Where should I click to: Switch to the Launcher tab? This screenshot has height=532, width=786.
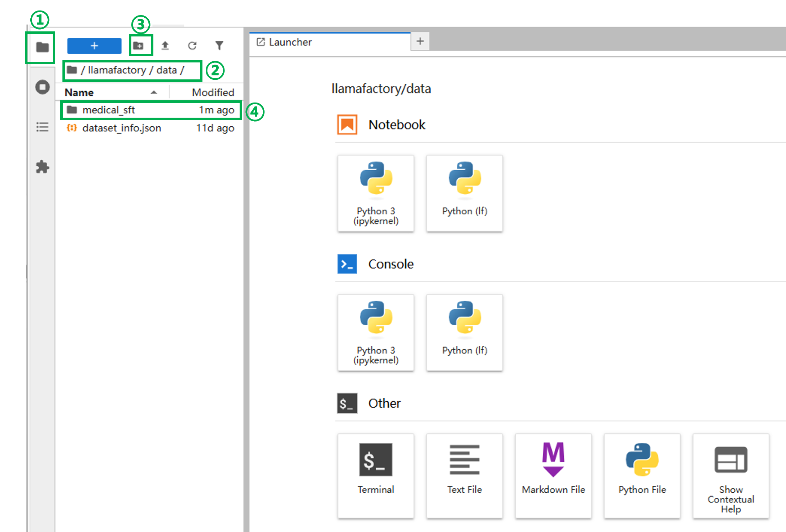[291, 42]
